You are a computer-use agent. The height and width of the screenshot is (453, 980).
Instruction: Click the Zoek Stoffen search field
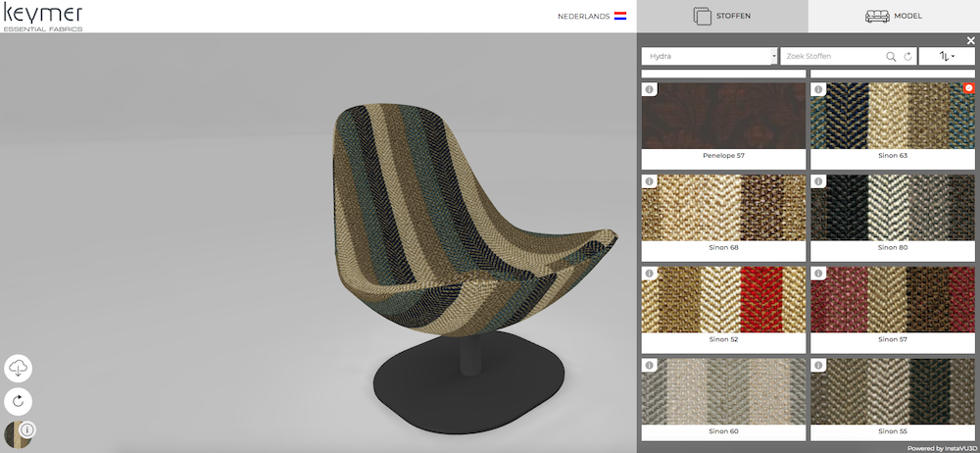coord(834,56)
